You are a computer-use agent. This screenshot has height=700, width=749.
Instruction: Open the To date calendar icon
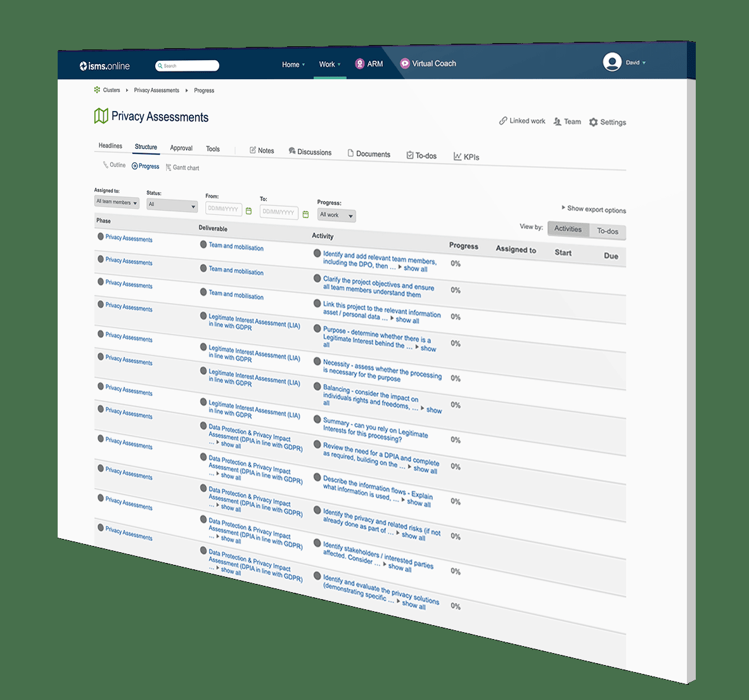305,214
